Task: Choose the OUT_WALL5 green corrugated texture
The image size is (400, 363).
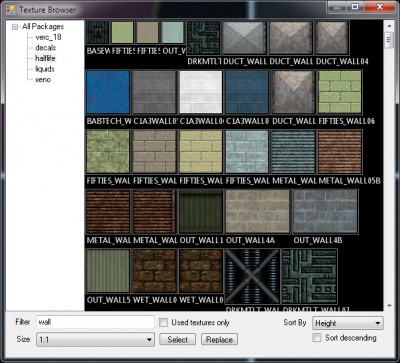Action: [108, 271]
